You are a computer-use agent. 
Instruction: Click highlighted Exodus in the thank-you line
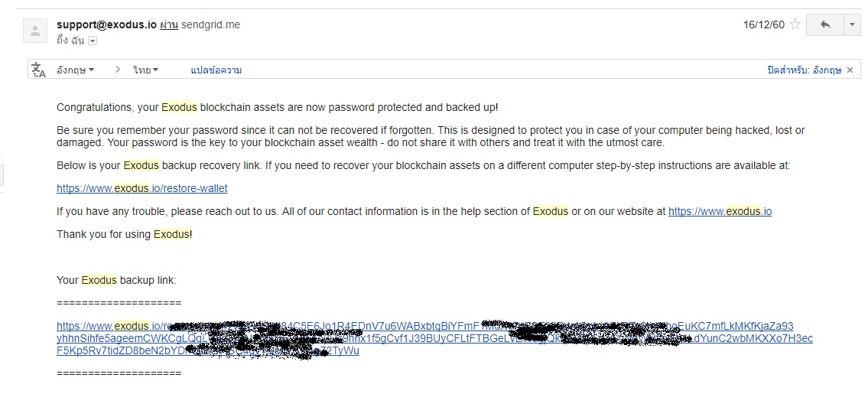171,234
